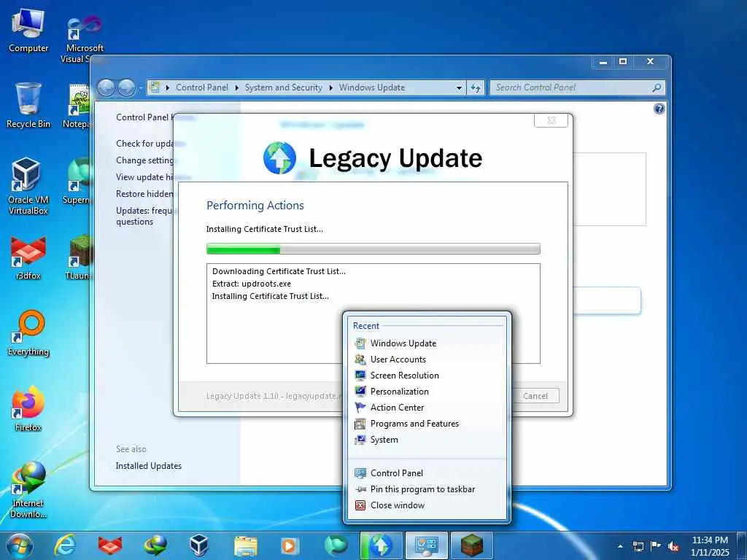
Task: Switch to the Legacy Update taskbar button
Action: (x=381, y=545)
